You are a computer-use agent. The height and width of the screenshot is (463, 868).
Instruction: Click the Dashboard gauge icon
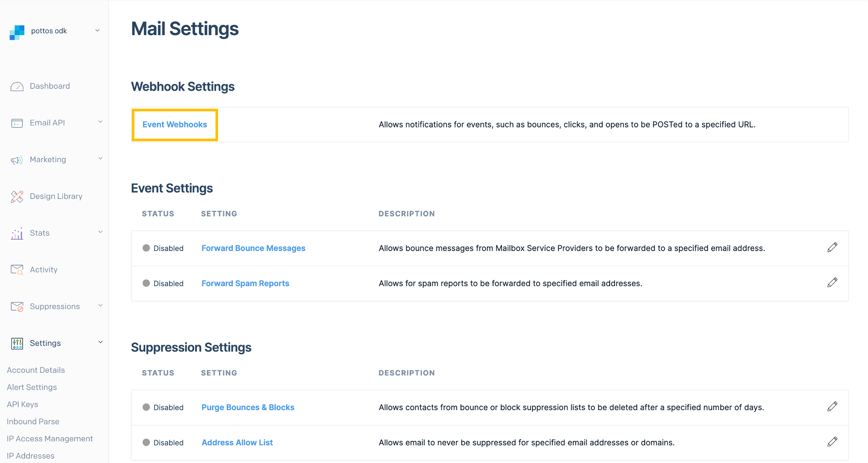[x=17, y=87]
